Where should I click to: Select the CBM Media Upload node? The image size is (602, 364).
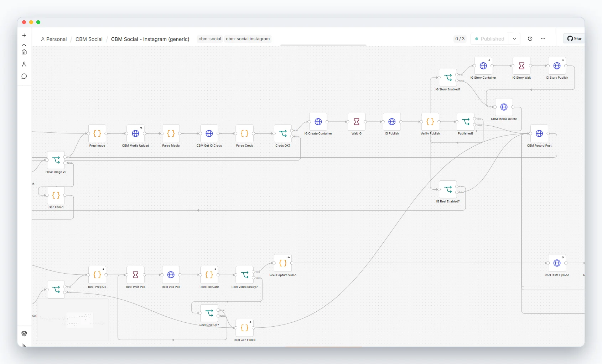(x=135, y=133)
